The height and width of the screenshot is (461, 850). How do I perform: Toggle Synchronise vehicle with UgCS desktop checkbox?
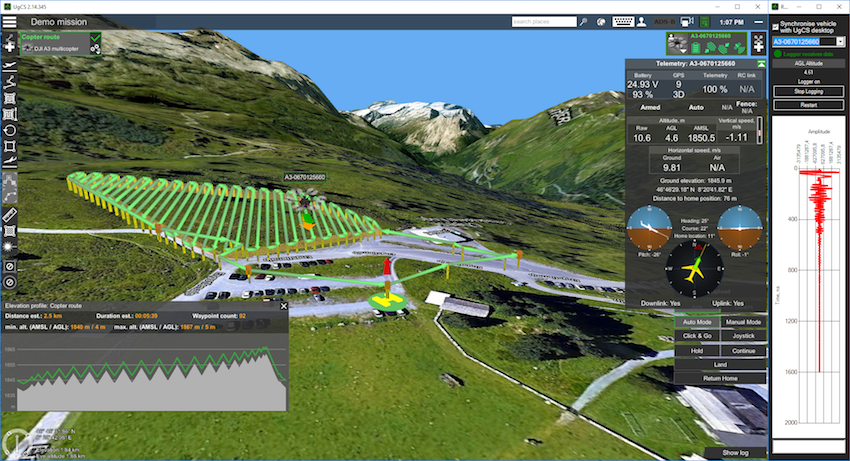click(x=778, y=25)
